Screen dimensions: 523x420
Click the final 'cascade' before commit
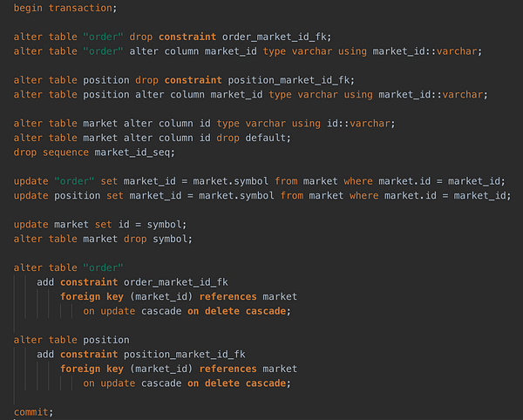(x=266, y=383)
